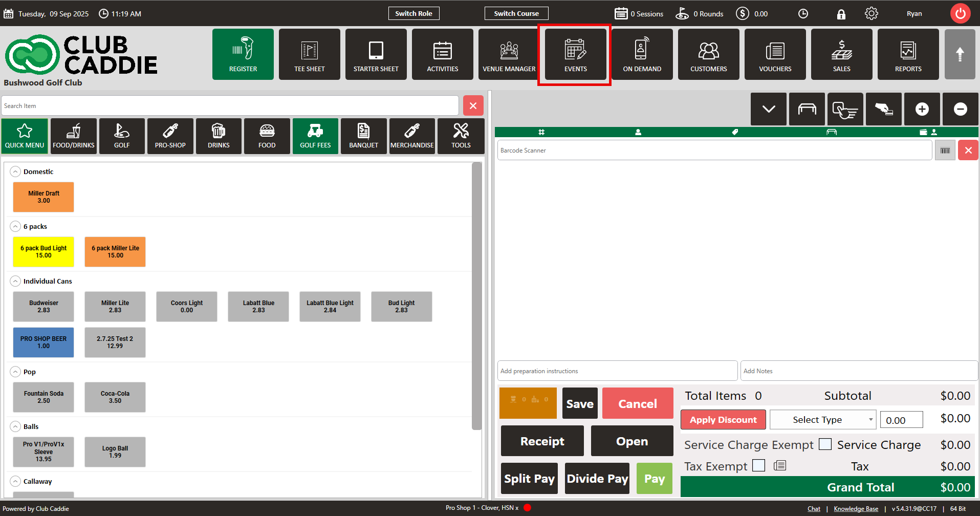Open the Customers module

709,54
